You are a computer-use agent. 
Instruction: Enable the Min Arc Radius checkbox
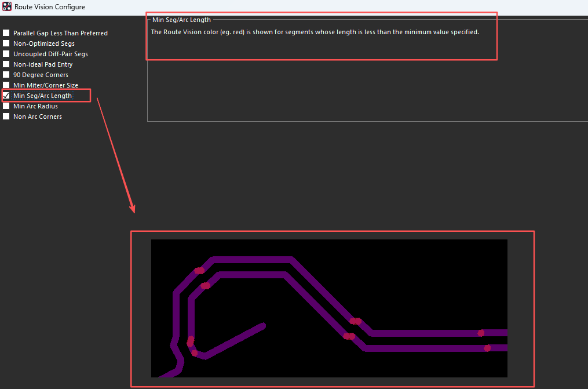6,106
